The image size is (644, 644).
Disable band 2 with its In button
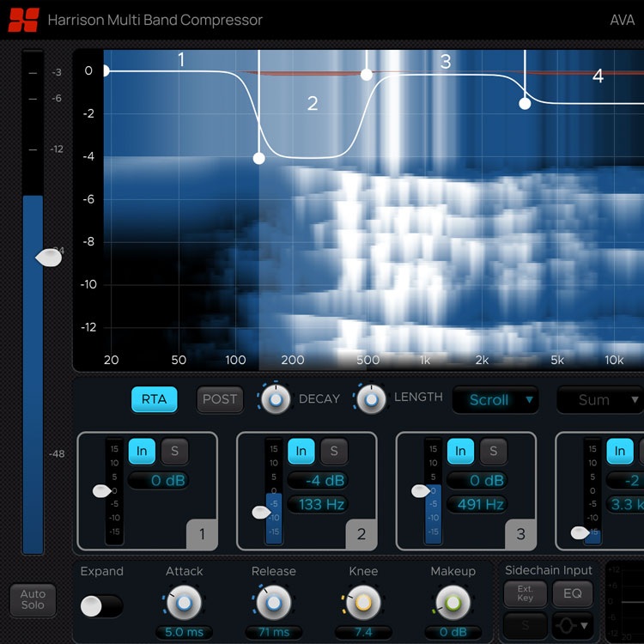tap(301, 451)
